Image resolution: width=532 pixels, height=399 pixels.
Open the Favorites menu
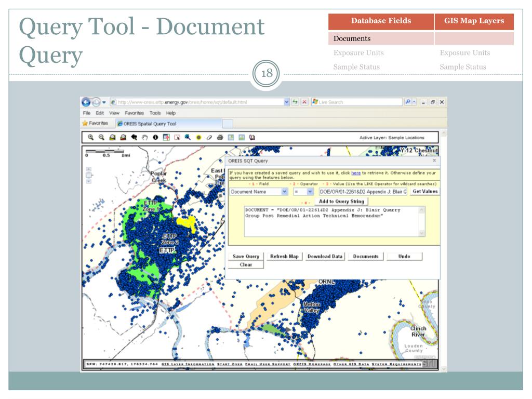135,113
